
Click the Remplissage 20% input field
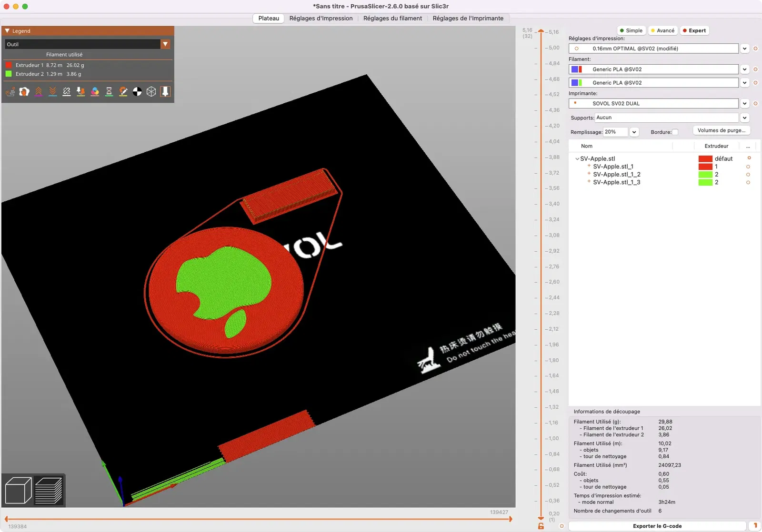(x=616, y=132)
